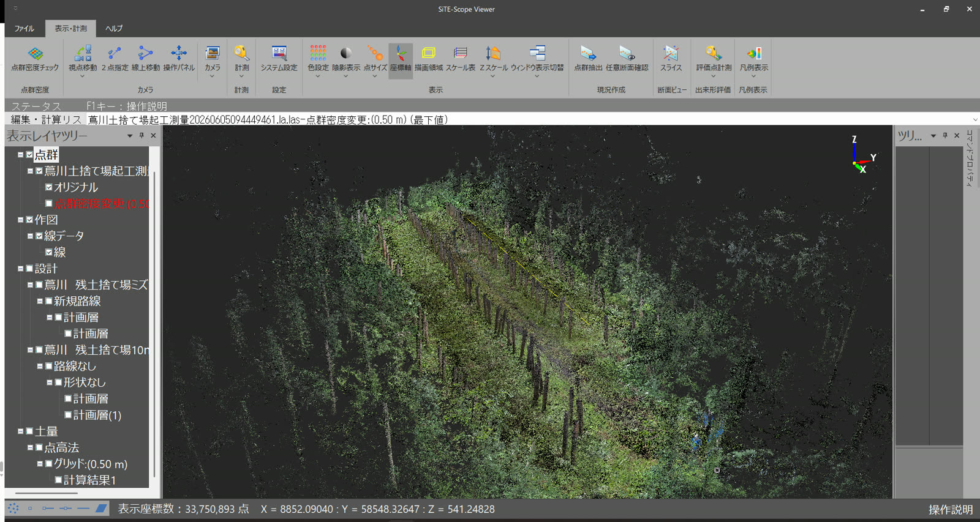Open the 表示レイヤツリー panel dropdown arrow

[x=130, y=136]
